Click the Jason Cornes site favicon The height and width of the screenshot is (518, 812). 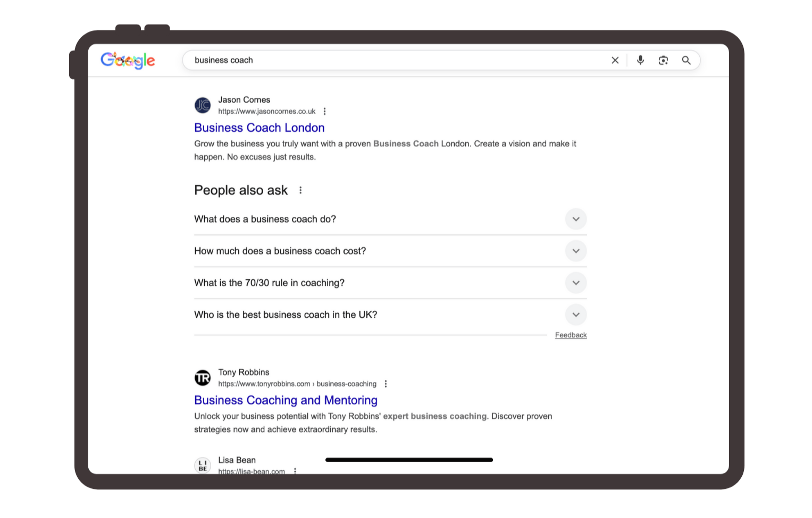point(203,105)
